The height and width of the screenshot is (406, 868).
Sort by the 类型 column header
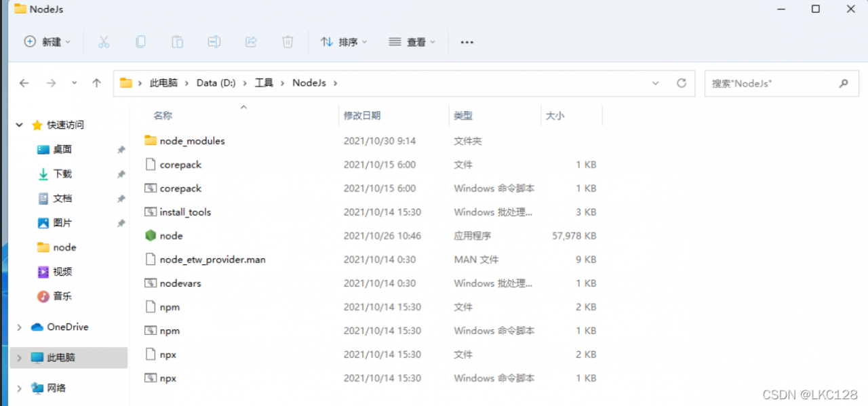[463, 116]
